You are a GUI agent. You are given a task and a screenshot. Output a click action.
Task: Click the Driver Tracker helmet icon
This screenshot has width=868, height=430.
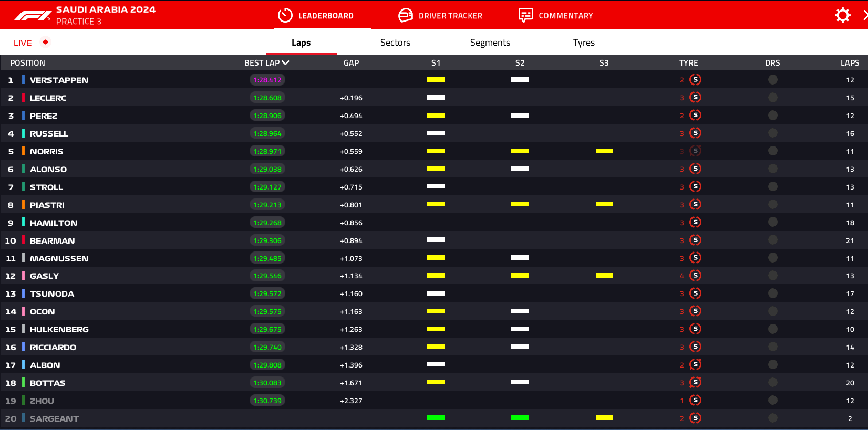click(406, 15)
